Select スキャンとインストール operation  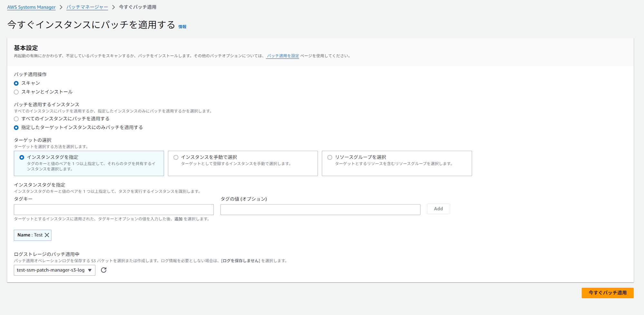[16, 92]
